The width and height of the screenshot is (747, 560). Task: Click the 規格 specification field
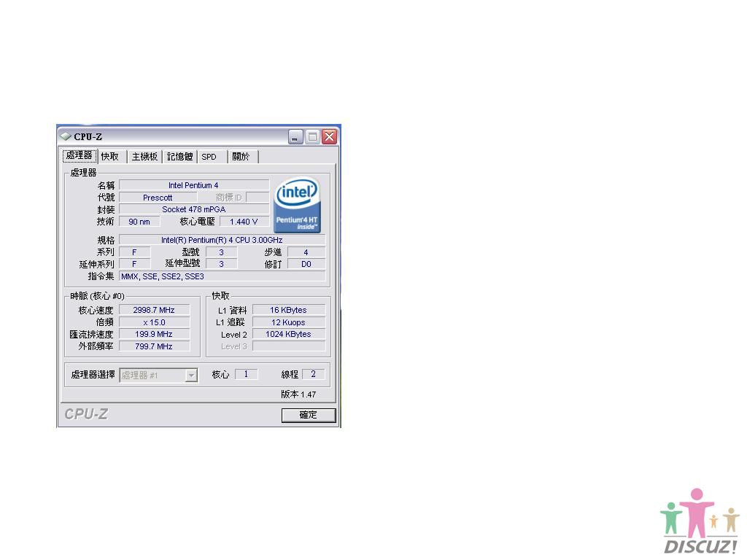(222, 240)
